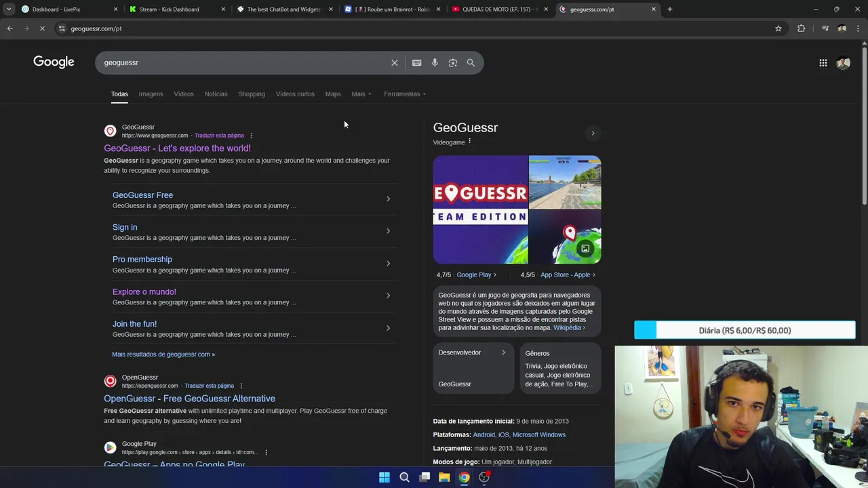Viewport: 868px width, 488px height.
Task: Open the media control icon in toolbar
Action: pos(825,28)
